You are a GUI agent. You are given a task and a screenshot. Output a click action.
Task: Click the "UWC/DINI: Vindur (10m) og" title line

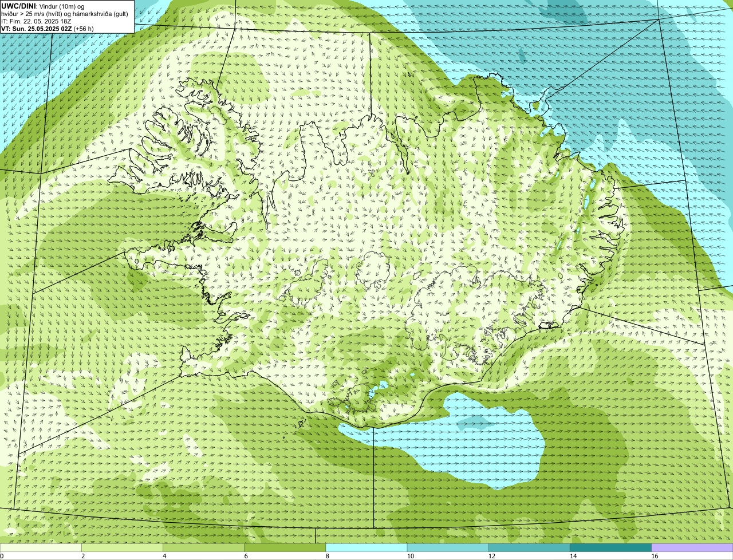43,6
